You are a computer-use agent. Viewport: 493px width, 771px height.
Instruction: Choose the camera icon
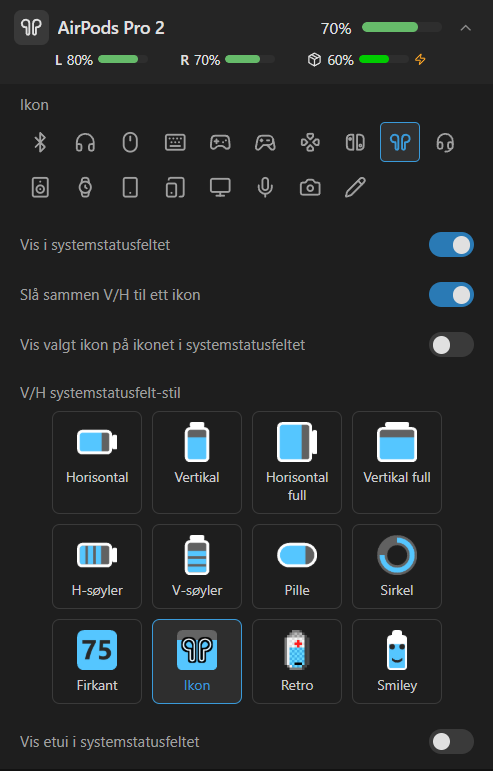(x=310, y=187)
